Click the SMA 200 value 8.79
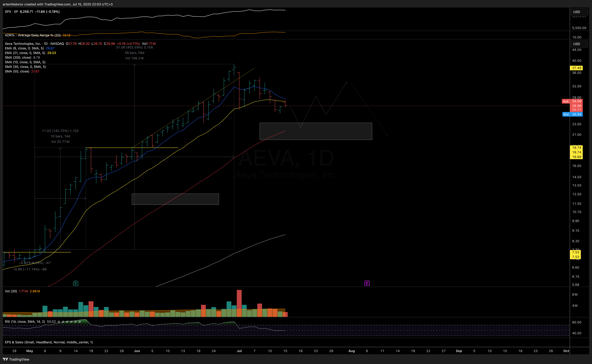The image size is (592, 364). 37,57
